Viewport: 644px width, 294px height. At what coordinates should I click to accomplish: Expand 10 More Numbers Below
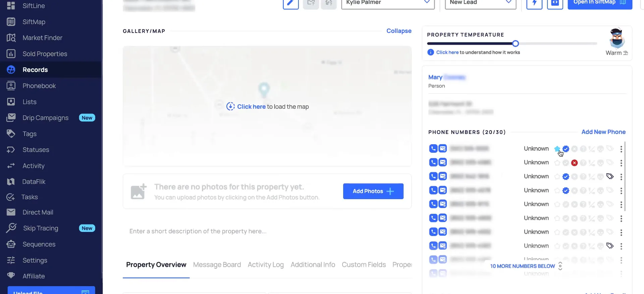(x=526, y=266)
